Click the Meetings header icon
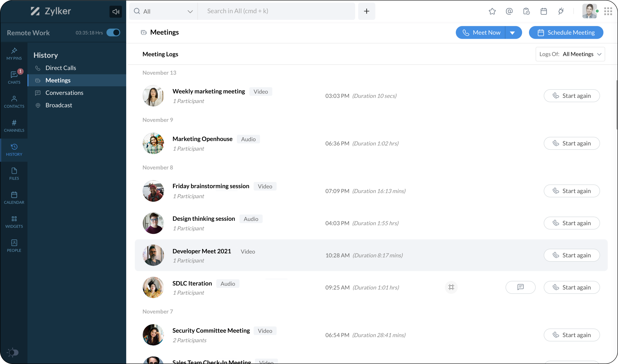Screen dimensions: 618x364 pyautogui.click(x=144, y=32)
